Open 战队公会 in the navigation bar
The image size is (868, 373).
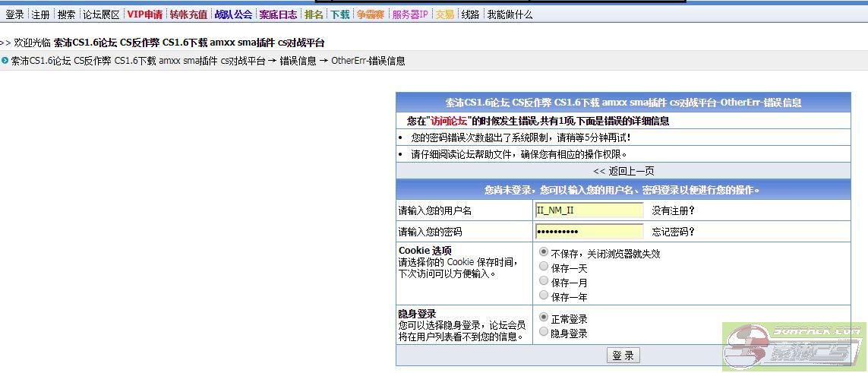(233, 14)
